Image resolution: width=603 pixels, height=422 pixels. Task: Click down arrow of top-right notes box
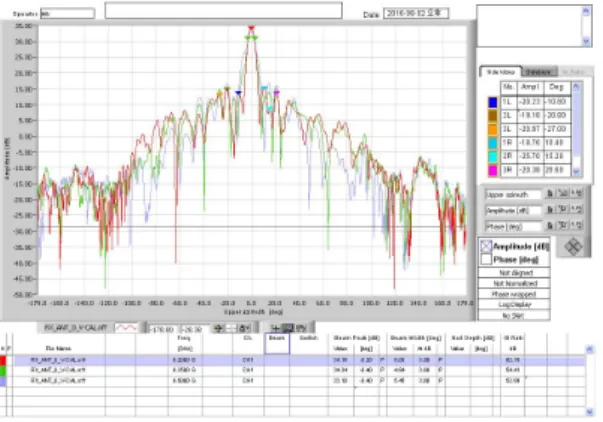[x=586, y=40]
